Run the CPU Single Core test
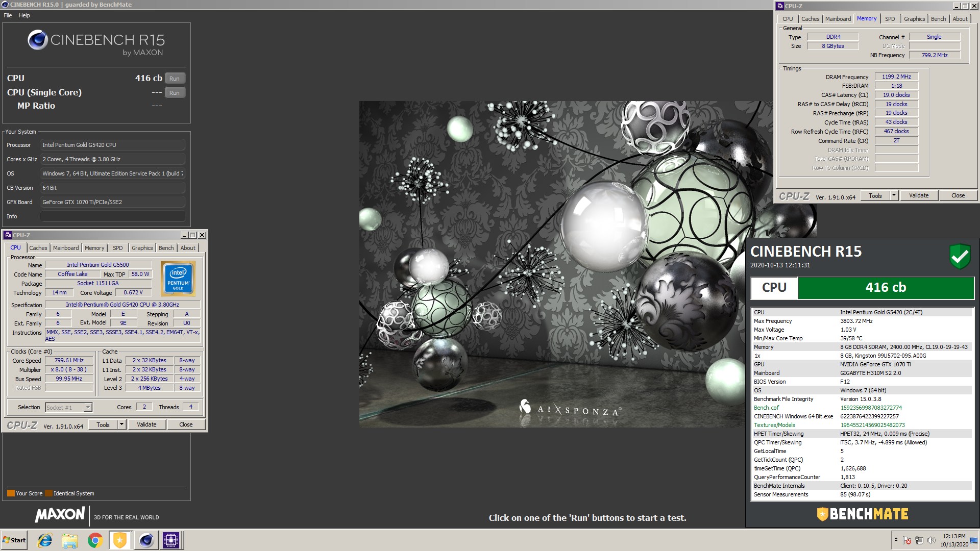 click(x=175, y=93)
